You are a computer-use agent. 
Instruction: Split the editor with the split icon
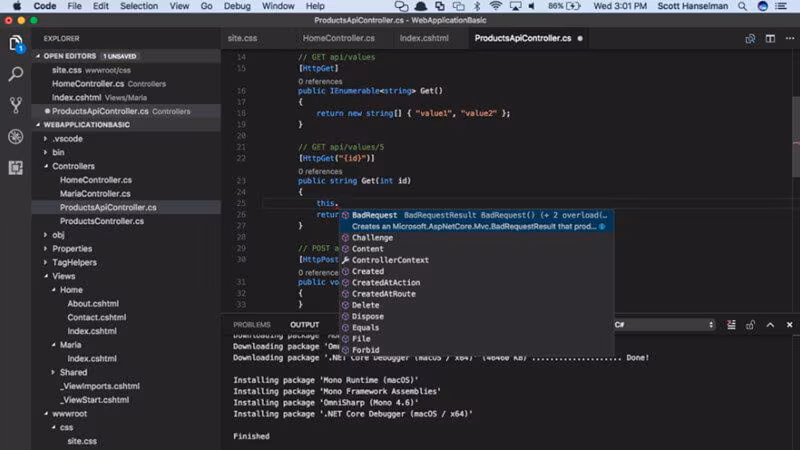770,39
